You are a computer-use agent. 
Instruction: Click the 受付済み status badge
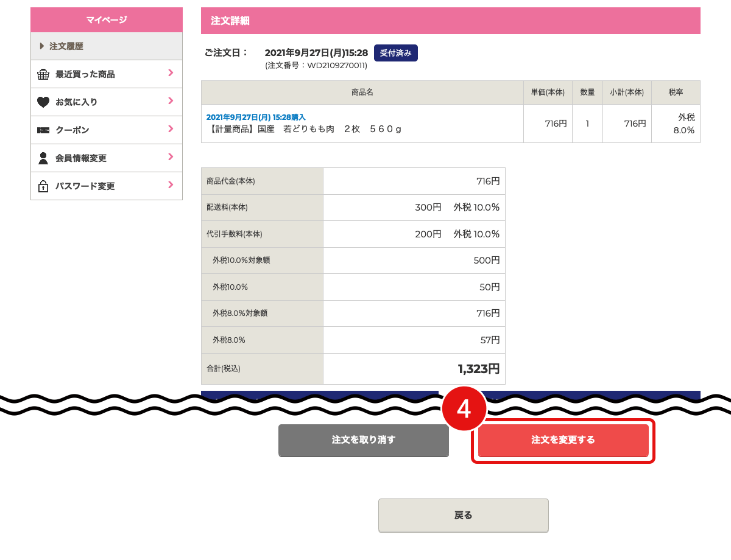click(x=395, y=53)
